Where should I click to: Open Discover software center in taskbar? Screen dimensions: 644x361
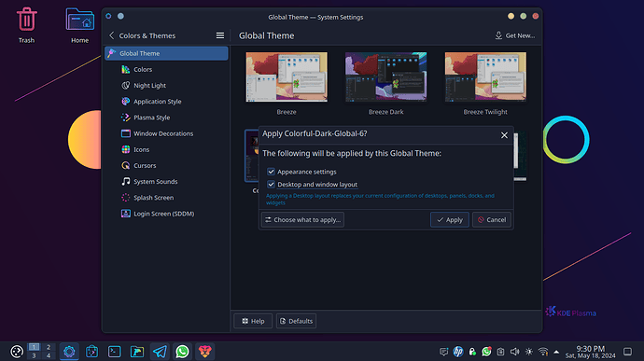[91, 352]
